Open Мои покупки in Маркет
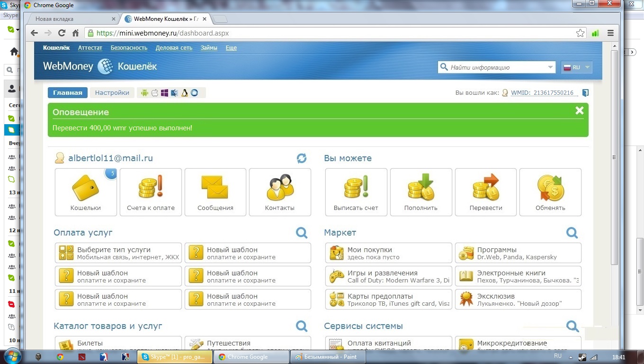The image size is (644, 364). [x=389, y=253]
